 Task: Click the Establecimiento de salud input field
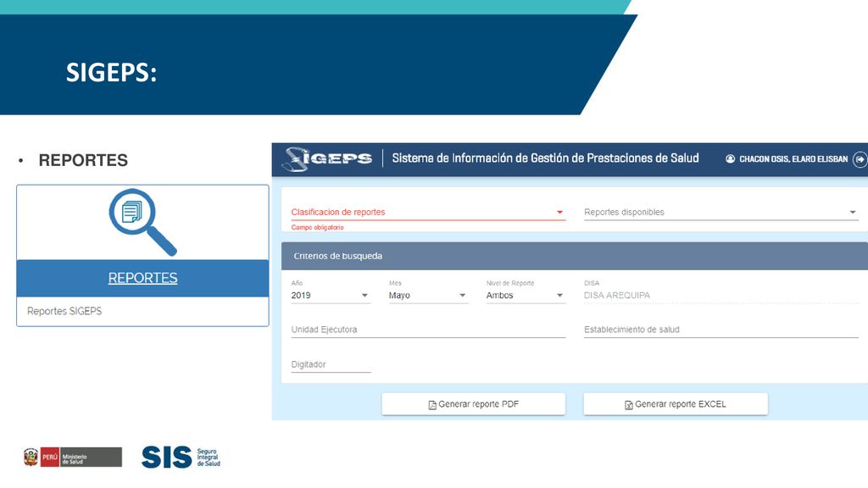tap(721, 330)
